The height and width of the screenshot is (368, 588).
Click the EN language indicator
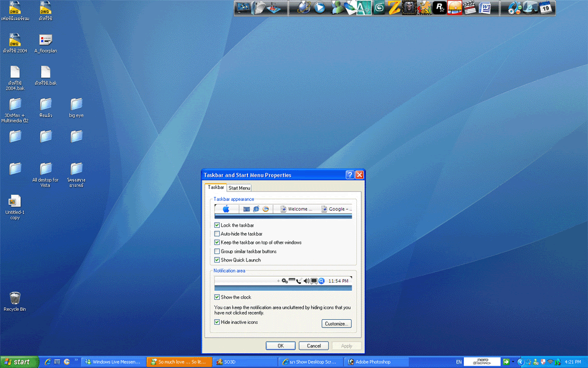point(459,362)
